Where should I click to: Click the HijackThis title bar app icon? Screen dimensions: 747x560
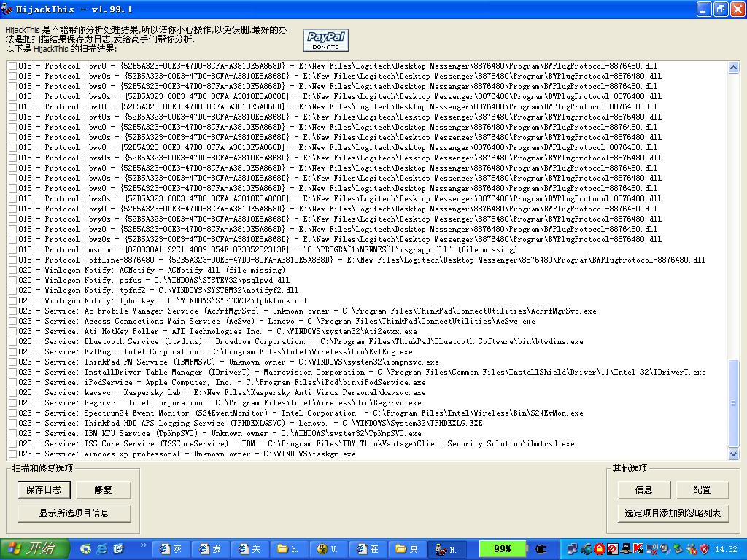[7, 9]
